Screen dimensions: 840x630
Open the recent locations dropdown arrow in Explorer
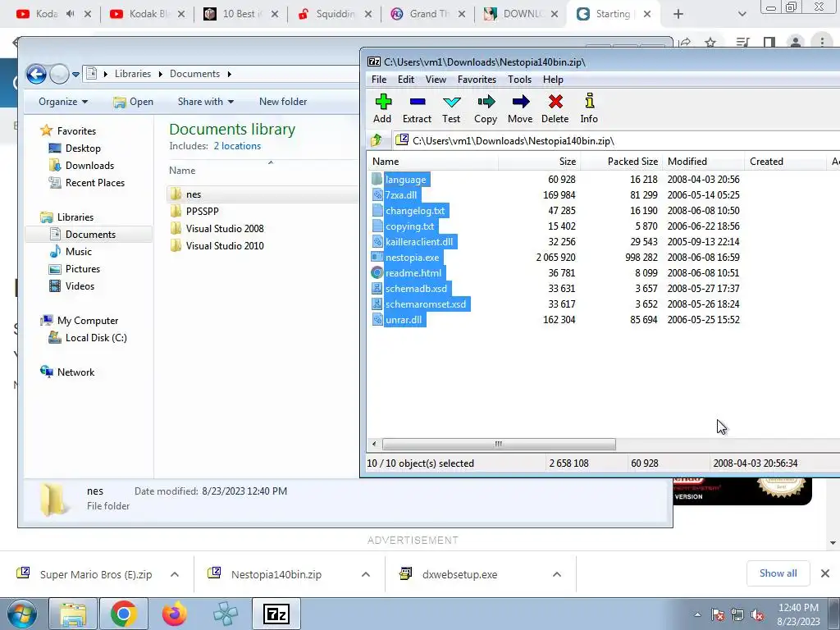pyautogui.click(x=76, y=75)
